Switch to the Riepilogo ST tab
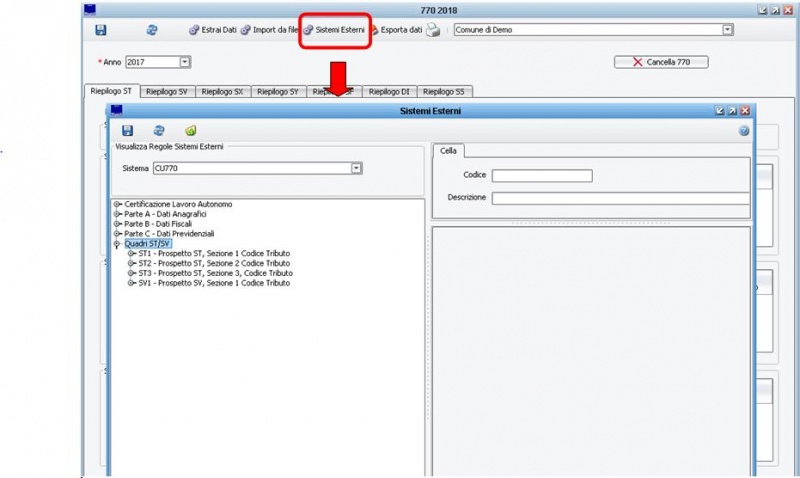Image resolution: width=800 pixels, height=478 pixels. [111, 91]
